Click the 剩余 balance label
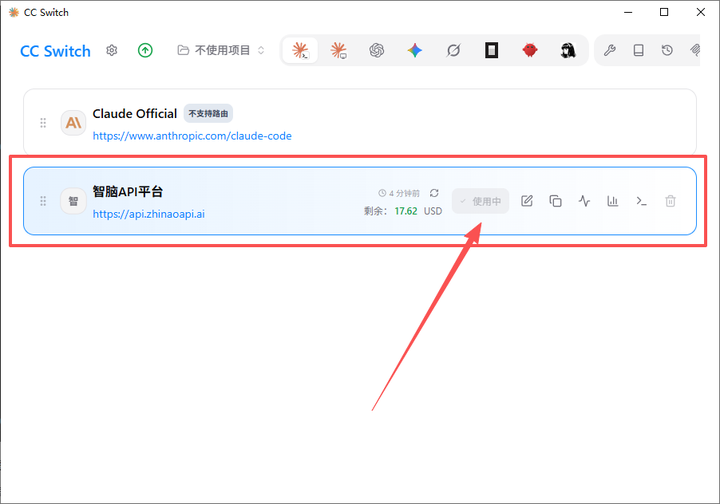720x504 pixels. [x=375, y=211]
